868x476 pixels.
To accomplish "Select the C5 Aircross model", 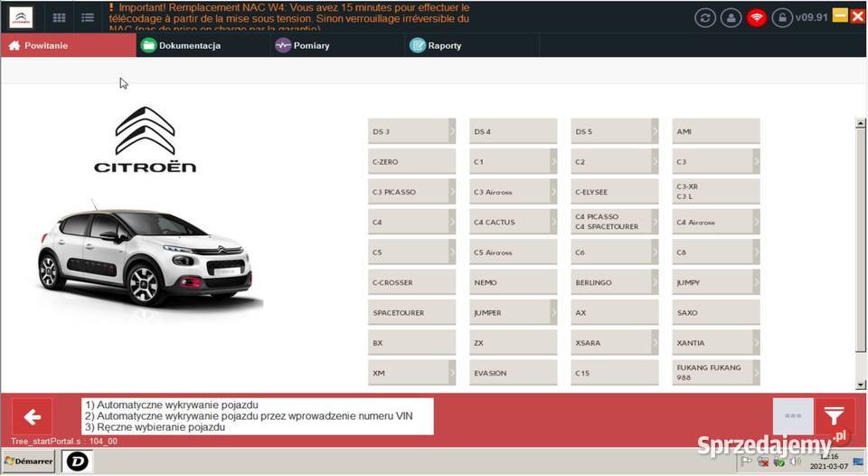I will (x=514, y=252).
